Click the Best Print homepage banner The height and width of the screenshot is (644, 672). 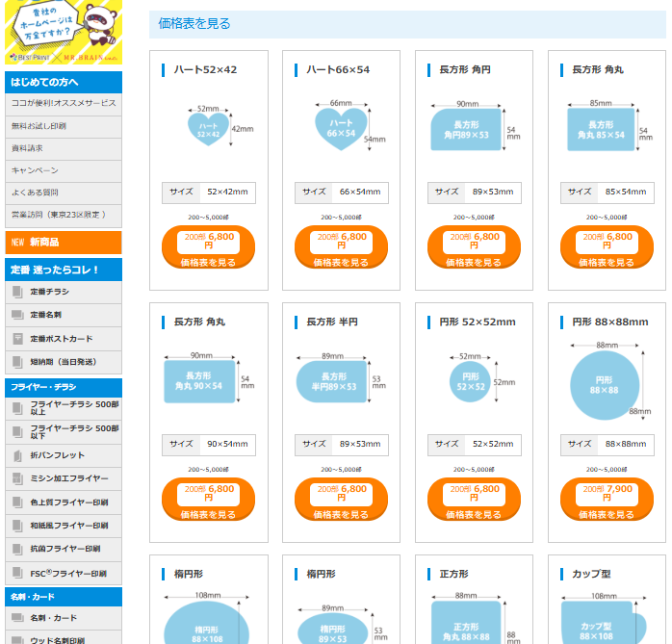(64, 32)
